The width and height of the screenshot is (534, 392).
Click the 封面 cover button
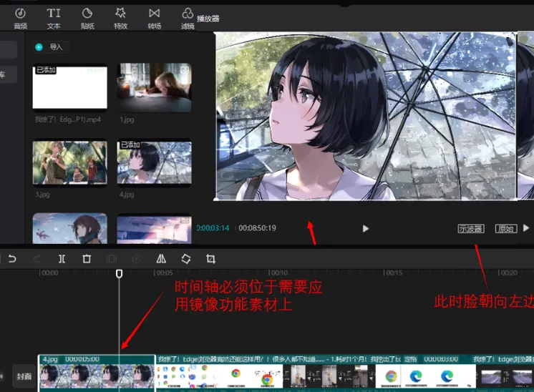pos(24,376)
